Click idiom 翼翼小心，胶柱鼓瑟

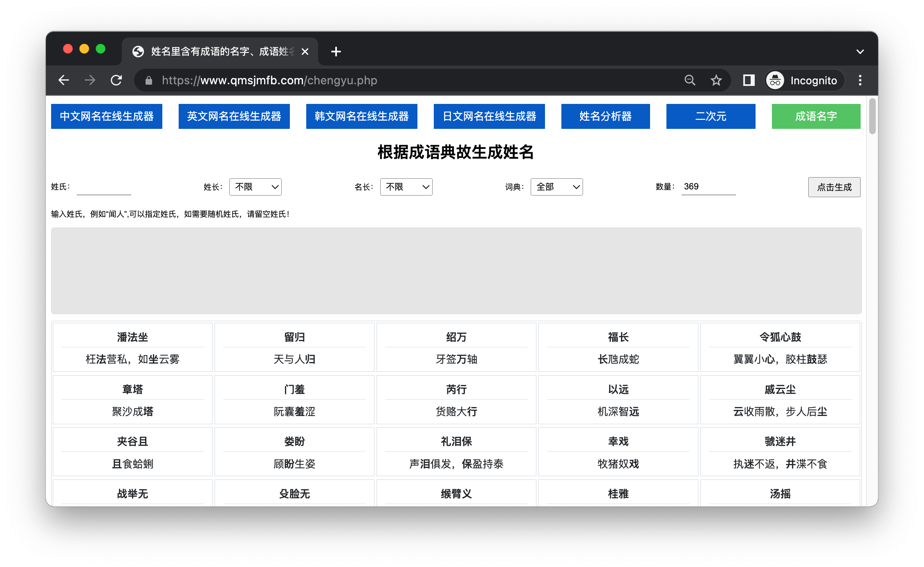(x=780, y=359)
